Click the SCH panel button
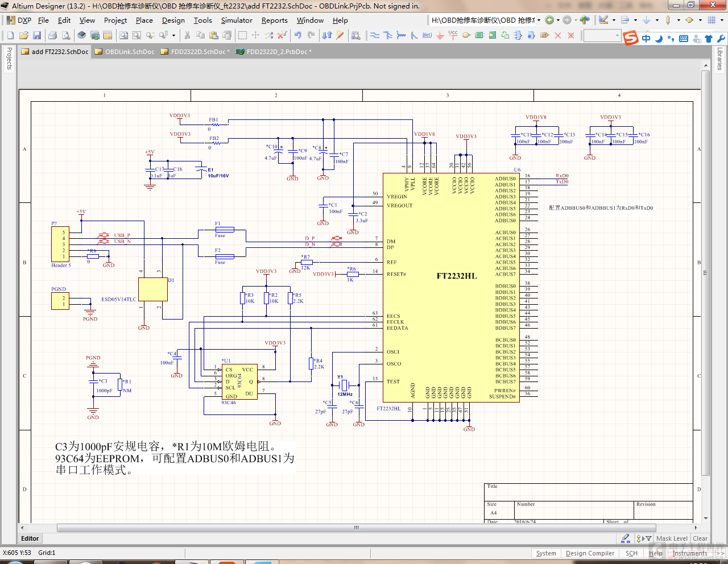 tap(631, 553)
